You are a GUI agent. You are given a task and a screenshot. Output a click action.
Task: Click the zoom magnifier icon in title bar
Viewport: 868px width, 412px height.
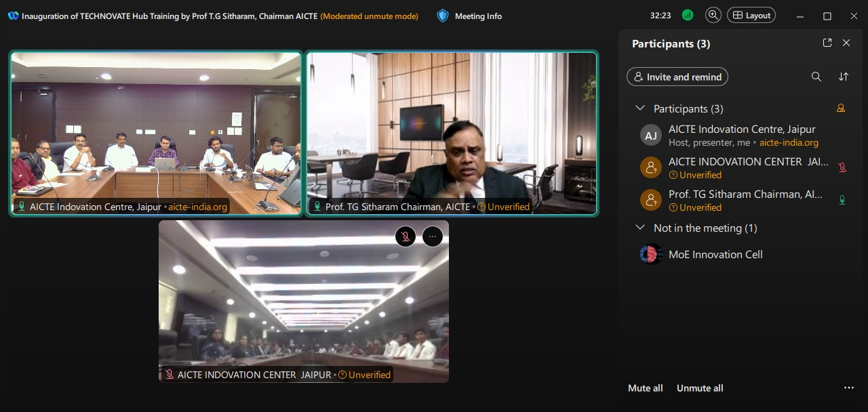click(713, 15)
